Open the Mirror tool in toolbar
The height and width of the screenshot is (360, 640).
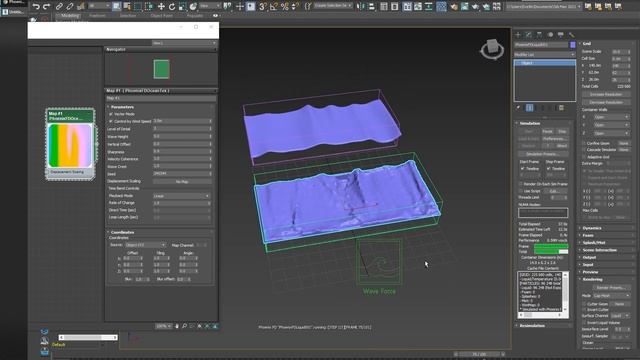360,7
